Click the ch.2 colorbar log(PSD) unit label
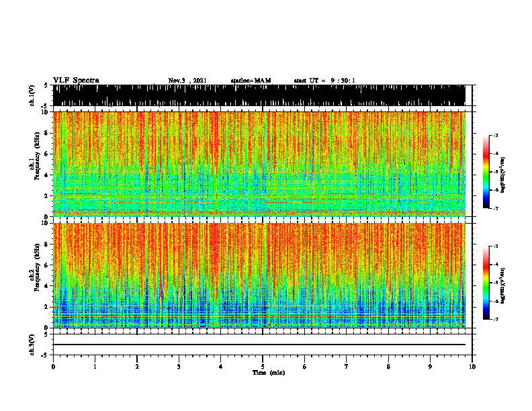Screen dimensions: 532x411 click(503, 286)
